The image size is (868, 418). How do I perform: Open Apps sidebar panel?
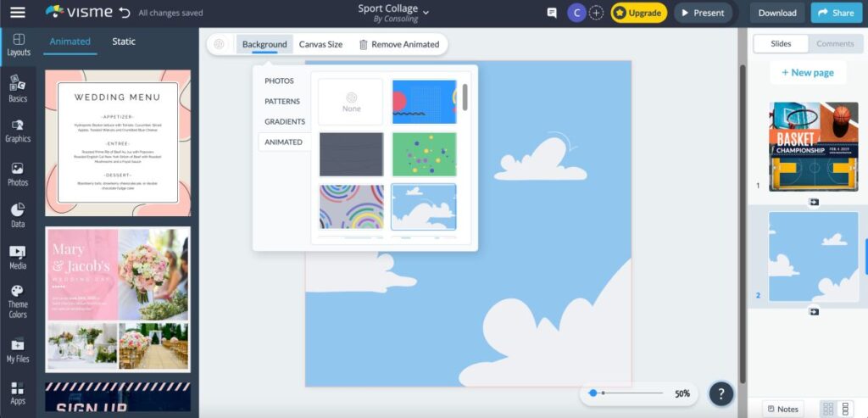pyautogui.click(x=18, y=393)
